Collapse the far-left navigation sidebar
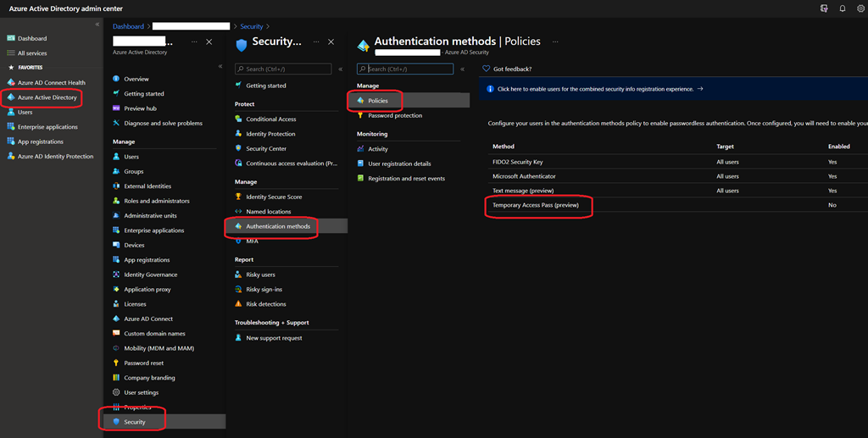This screenshot has height=438, width=868. [97, 25]
